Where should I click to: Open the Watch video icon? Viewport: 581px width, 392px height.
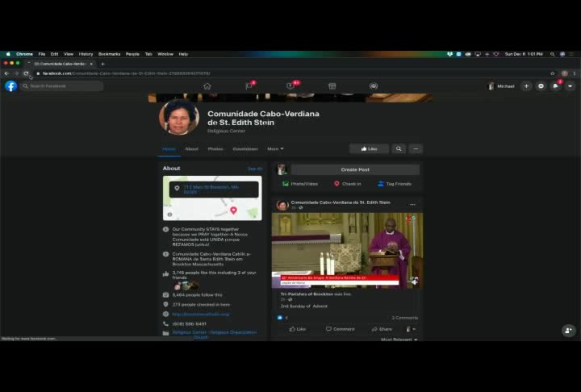pyautogui.click(x=290, y=86)
